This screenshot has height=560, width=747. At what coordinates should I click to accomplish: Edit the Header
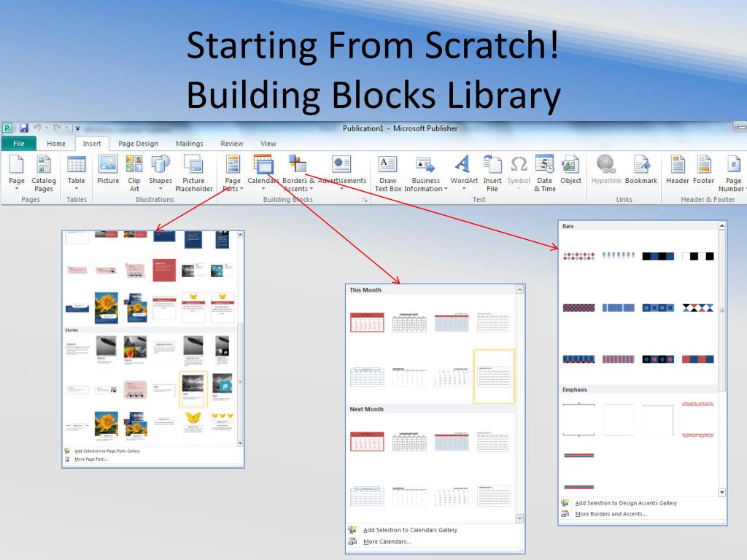click(678, 170)
